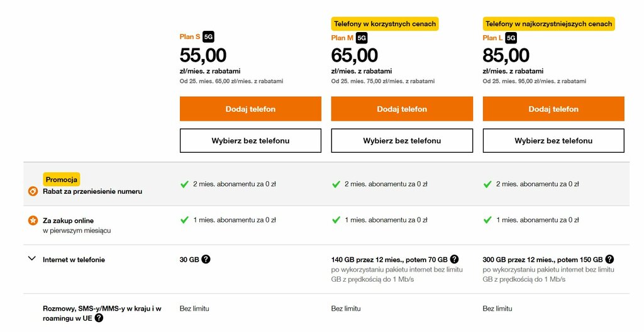Click the Plan M title link
Image resolution: width=644 pixels, height=332 pixels.
342,38
